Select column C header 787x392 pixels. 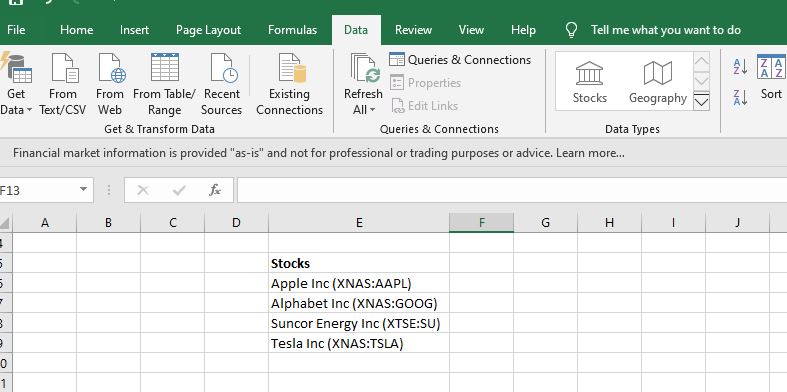click(173, 223)
